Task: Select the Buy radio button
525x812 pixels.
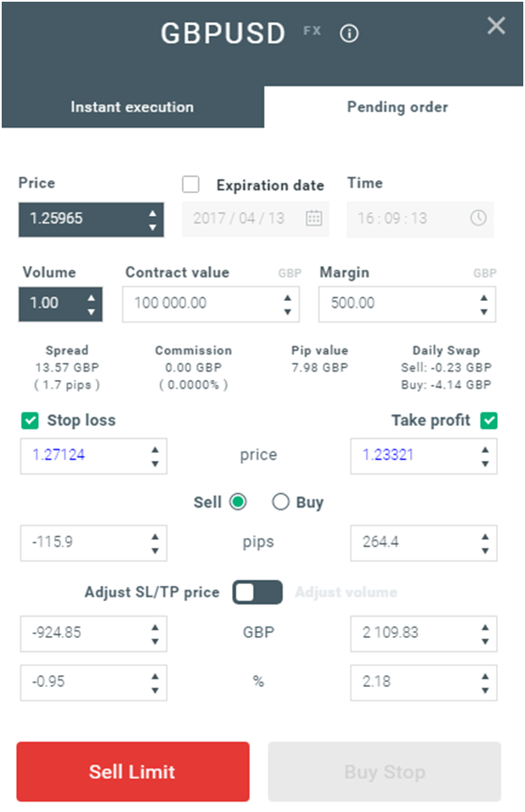Action: 281,503
